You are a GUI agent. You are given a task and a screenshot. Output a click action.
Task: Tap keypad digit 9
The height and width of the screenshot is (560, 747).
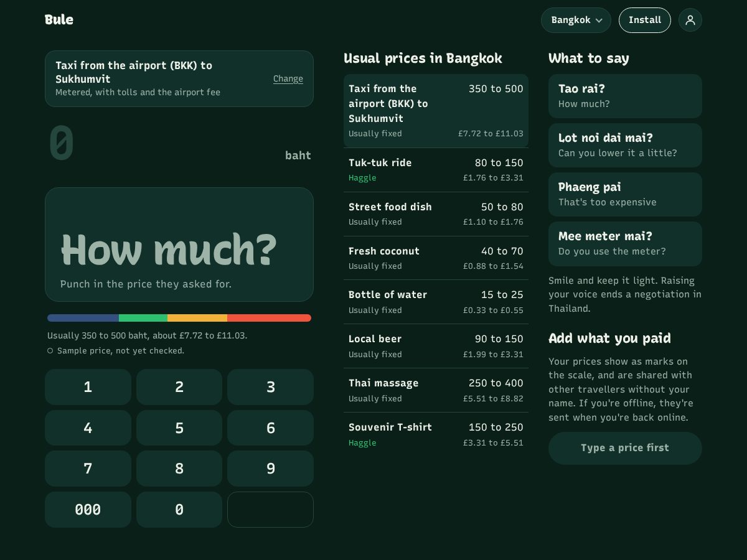270,469
